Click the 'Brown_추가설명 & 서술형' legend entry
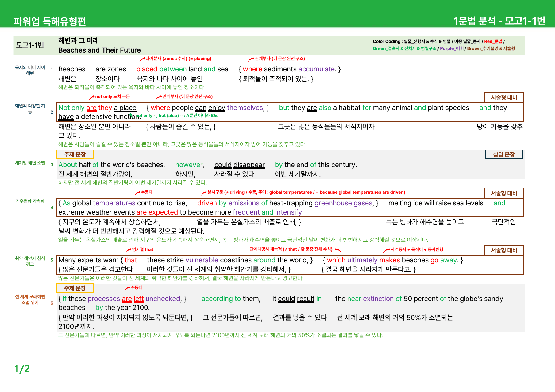This screenshot has width=555, height=392. point(491,48)
